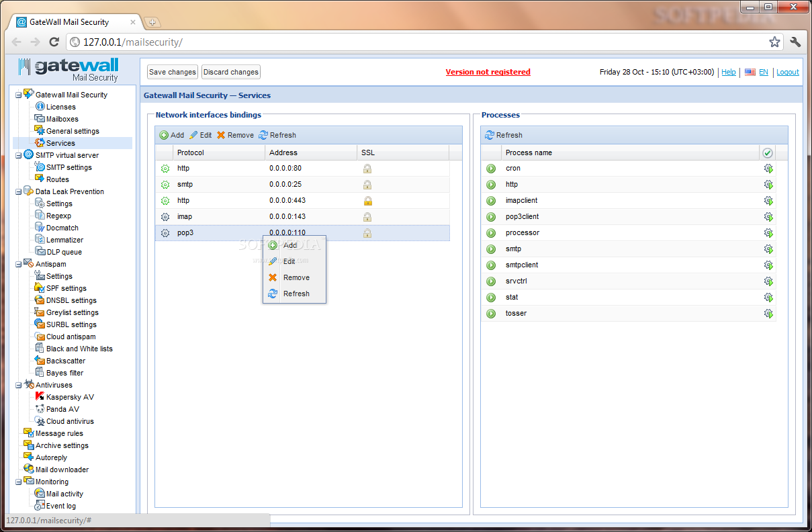
Task: Click the gear icon in the stat process row
Action: 768,298
